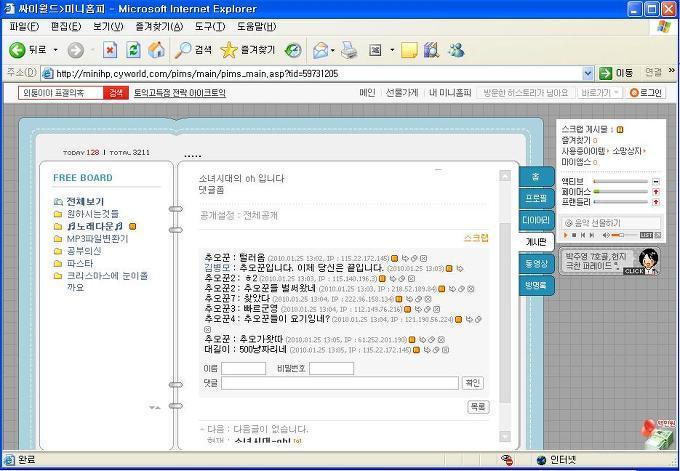The image size is (680, 471).
Task: Go back with the 뒤로 button
Action: pos(27,50)
